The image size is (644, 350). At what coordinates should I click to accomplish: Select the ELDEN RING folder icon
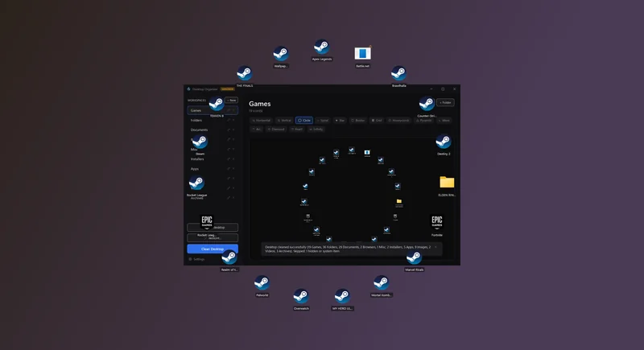pos(447,182)
